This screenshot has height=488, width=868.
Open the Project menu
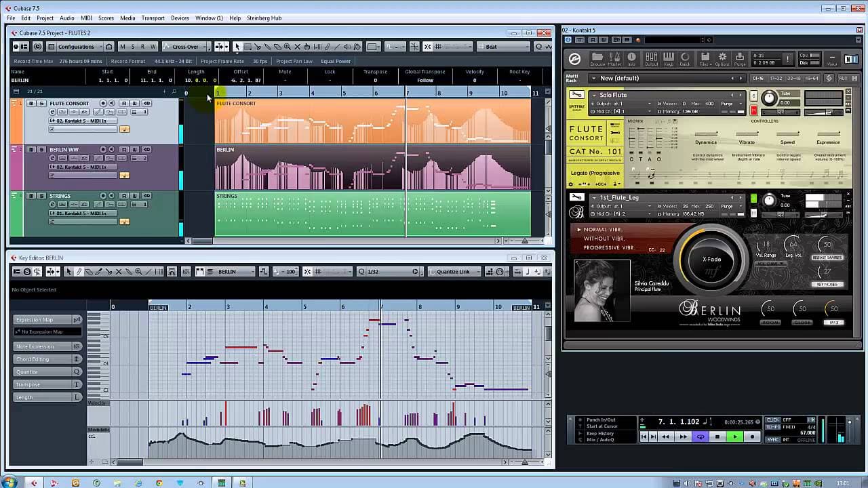tap(45, 18)
